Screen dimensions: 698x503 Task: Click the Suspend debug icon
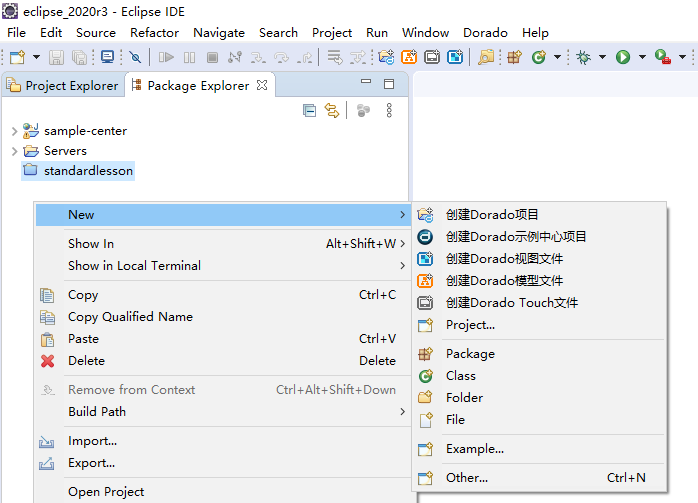189,57
